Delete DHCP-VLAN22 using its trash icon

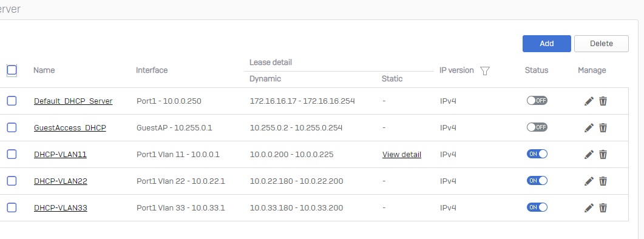[603, 181]
